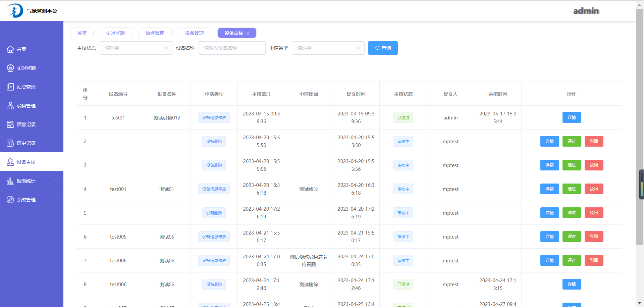
Task: Click the 设备管理 sidebar network icon
Action: point(10,106)
